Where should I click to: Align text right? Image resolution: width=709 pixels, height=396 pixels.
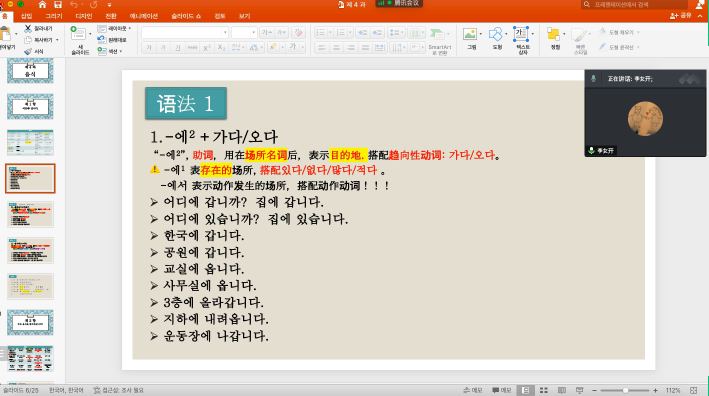click(x=350, y=47)
